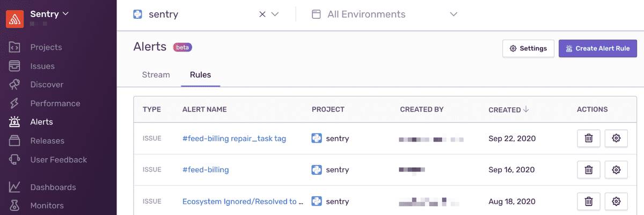Click the Projects sidebar icon
Image resolution: width=644 pixels, height=215 pixels.
click(14, 47)
